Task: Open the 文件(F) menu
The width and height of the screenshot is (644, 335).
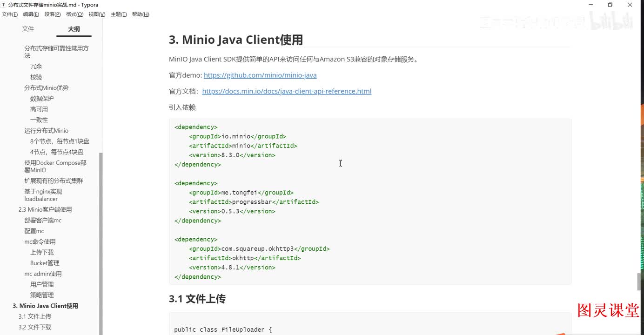Action: coord(10,14)
